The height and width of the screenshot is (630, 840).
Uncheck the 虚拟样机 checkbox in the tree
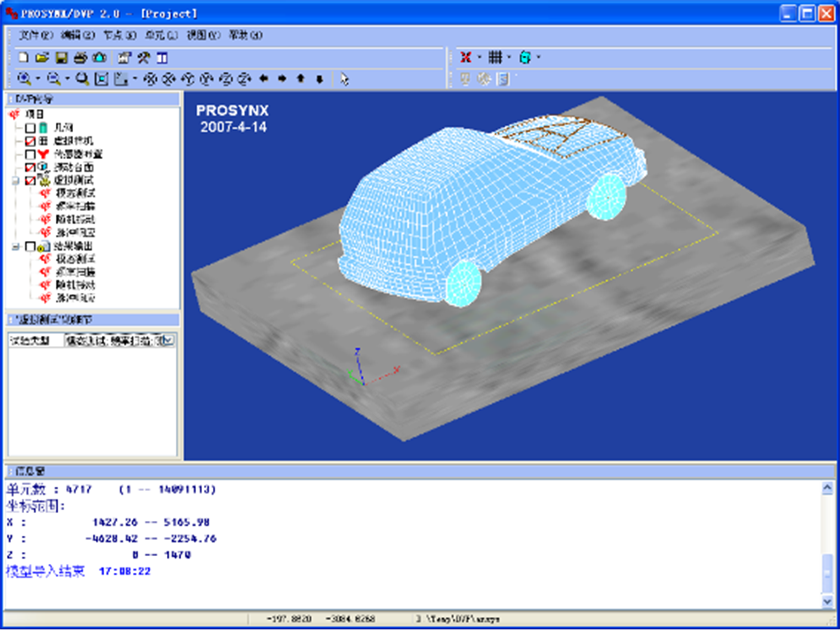[30, 141]
